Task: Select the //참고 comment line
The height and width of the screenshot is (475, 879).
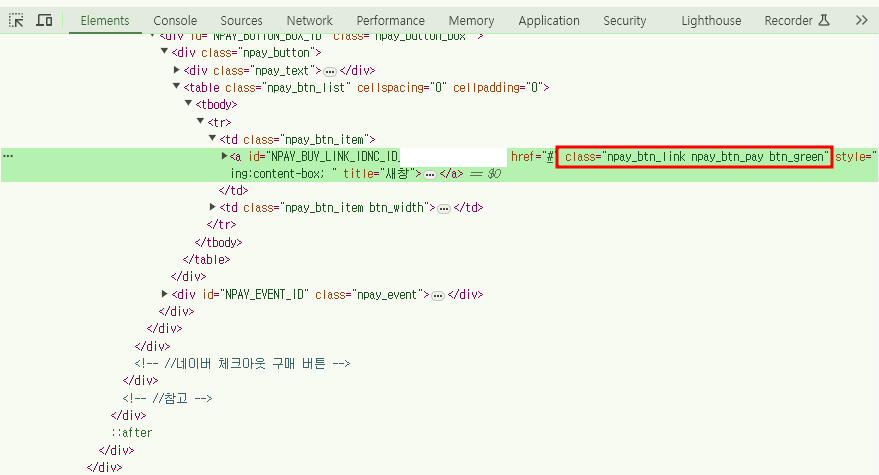Action: click(167, 399)
